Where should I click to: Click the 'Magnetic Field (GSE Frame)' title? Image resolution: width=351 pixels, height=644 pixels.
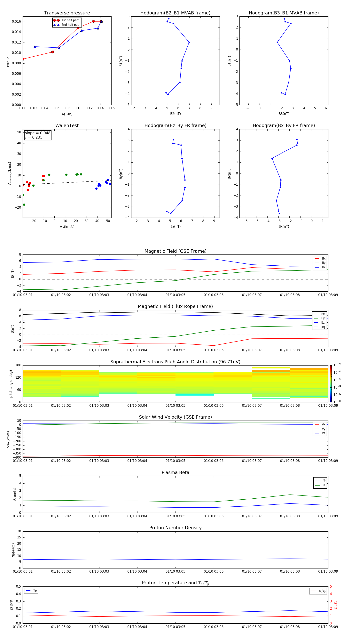(175, 251)
